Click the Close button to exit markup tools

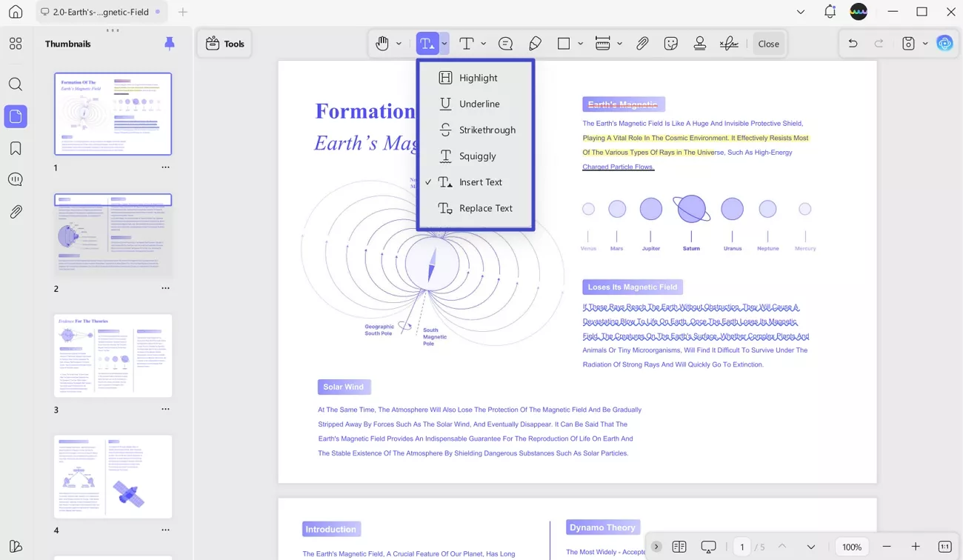click(x=768, y=43)
